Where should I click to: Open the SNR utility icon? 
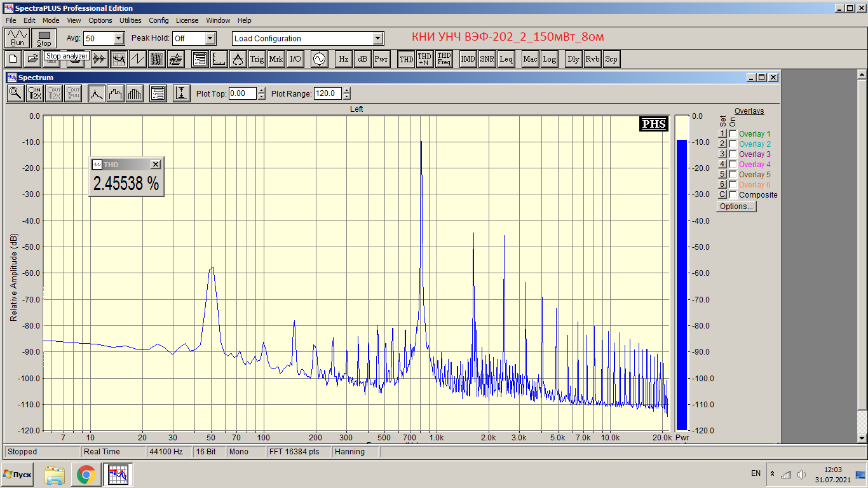pyautogui.click(x=487, y=59)
